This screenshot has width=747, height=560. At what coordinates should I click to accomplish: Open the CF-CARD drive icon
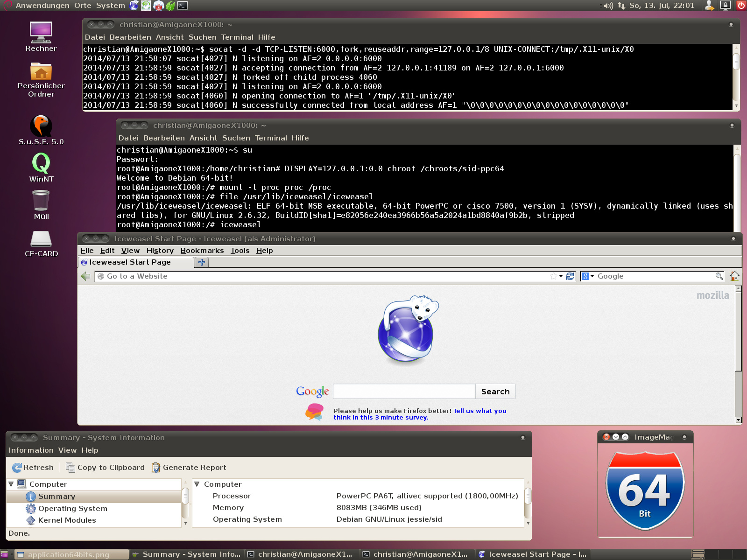[41, 244]
